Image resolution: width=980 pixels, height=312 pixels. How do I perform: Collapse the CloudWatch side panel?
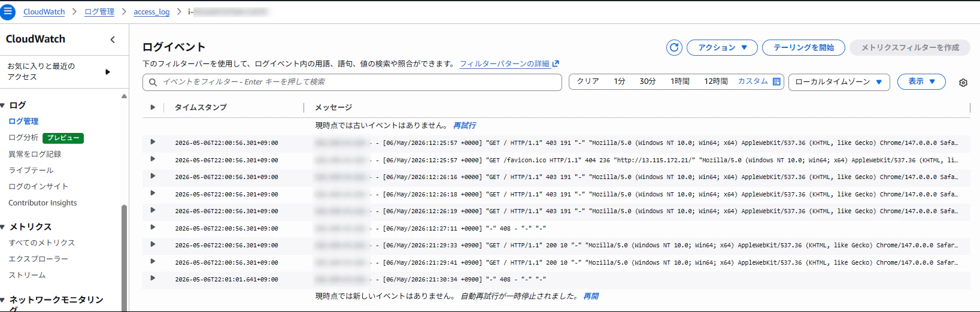click(113, 40)
